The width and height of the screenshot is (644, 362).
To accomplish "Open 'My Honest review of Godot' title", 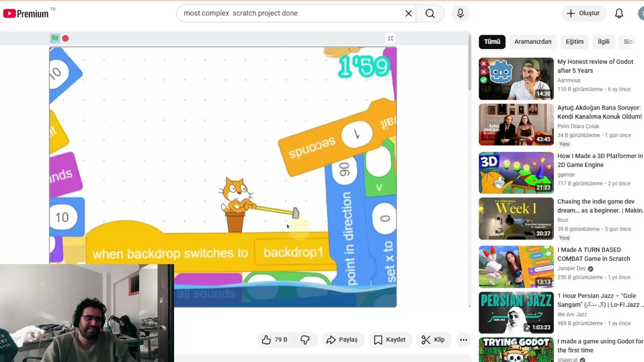I will tap(595, 66).
